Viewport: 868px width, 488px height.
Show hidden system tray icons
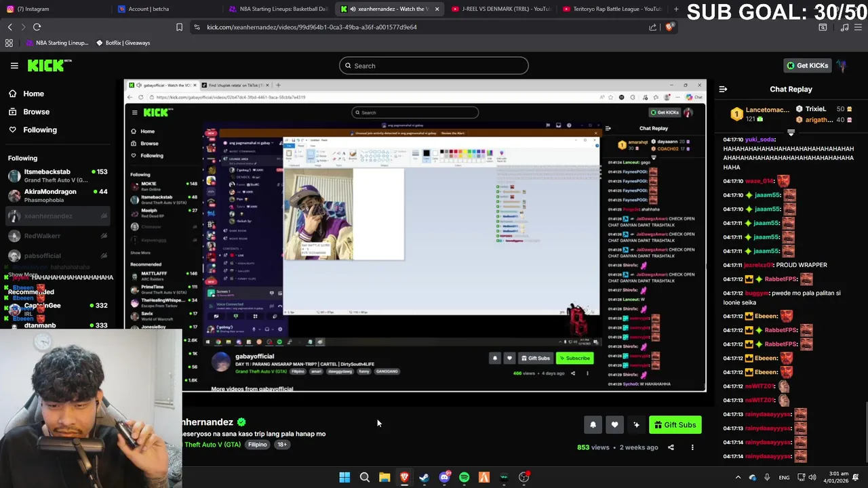738,477
